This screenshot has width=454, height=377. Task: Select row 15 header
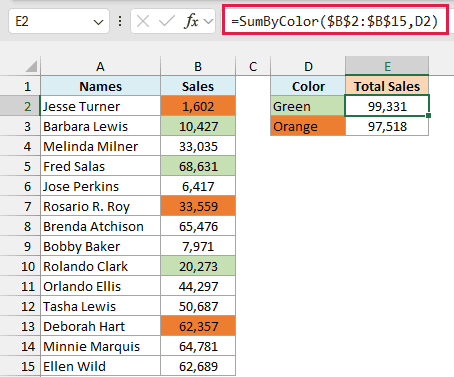[20, 366]
